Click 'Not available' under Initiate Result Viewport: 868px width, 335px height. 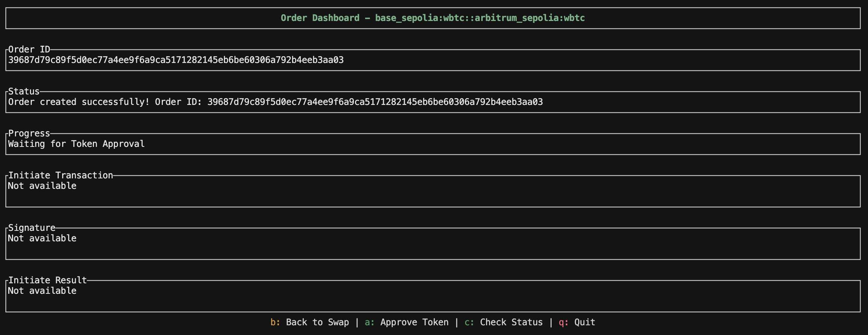[42, 291]
